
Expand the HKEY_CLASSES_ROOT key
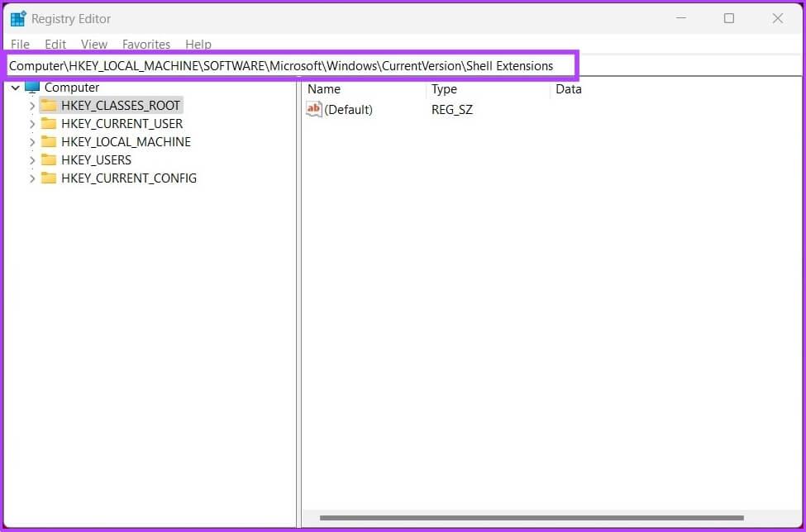pos(32,106)
